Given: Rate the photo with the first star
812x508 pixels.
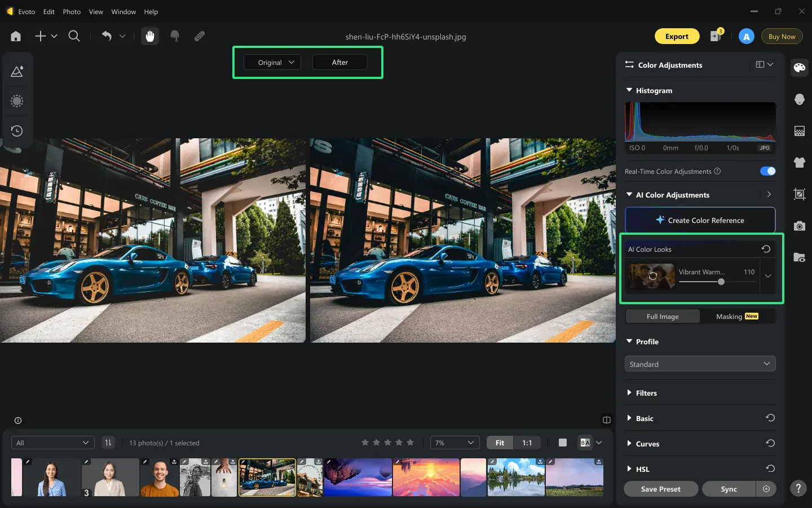Looking at the screenshot, I should tap(365, 443).
